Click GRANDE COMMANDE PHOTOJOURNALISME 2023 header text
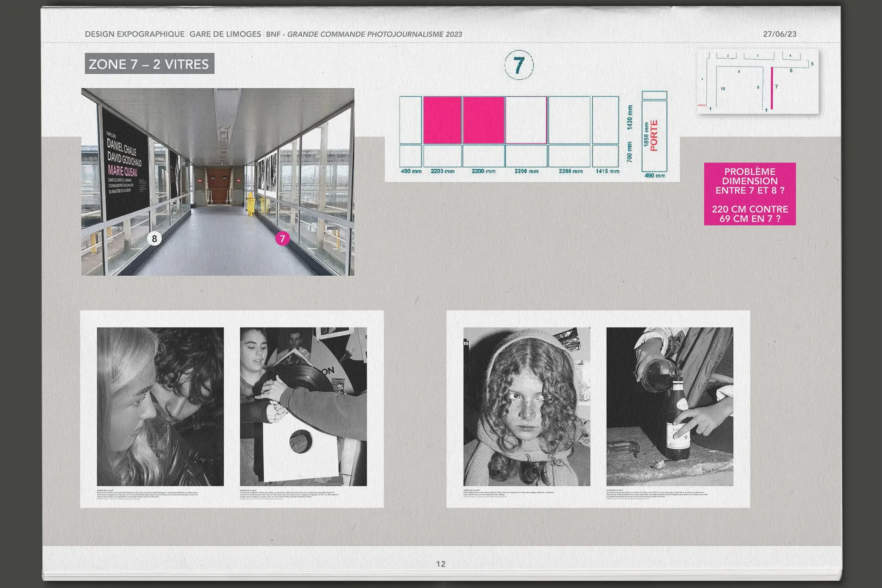Viewport: 882px width, 588px height. pyautogui.click(x=375, y=34)
